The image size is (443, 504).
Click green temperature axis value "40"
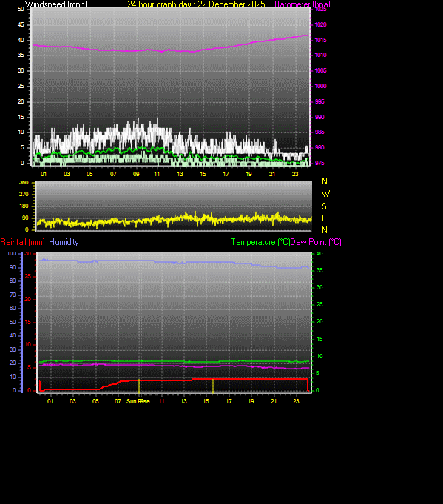point(319,254)
